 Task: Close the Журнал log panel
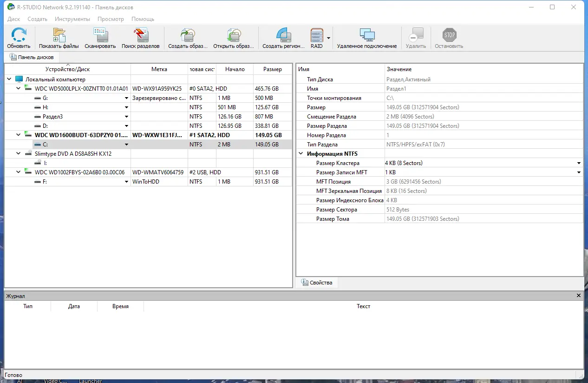click(x=578, y=295)
